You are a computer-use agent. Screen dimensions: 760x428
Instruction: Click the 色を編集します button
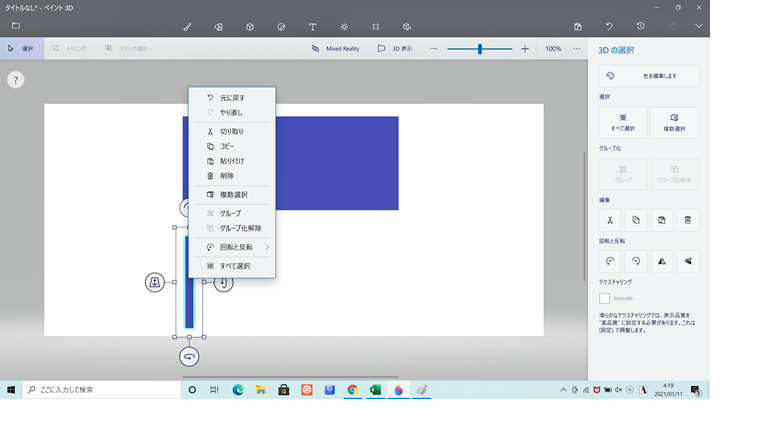(x=649, y=76)
